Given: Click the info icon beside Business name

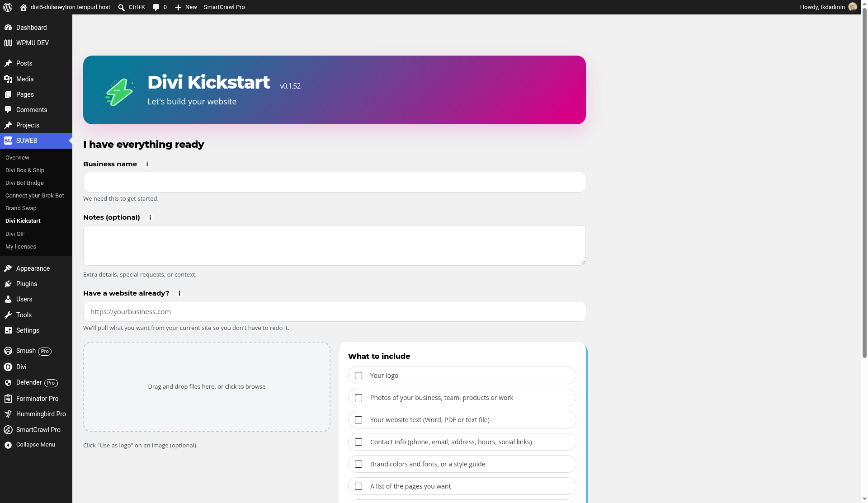Looking at the screenshot, I should [x=147, y=164].
